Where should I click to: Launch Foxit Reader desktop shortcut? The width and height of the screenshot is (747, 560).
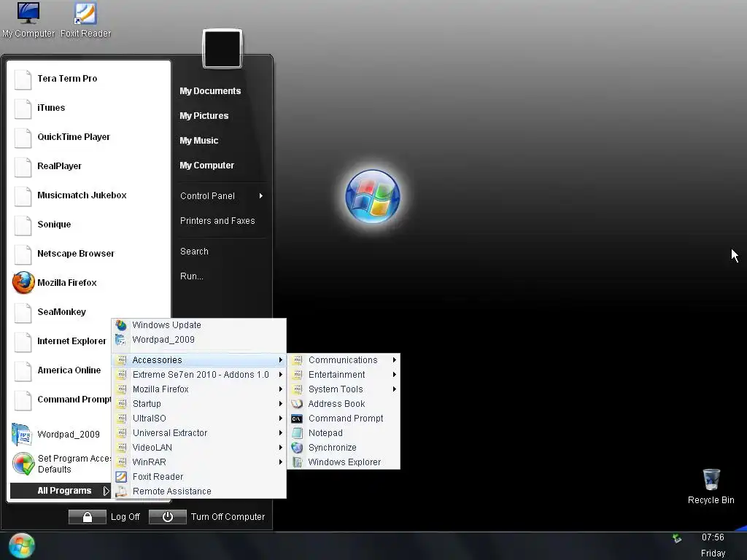(86, 20)
